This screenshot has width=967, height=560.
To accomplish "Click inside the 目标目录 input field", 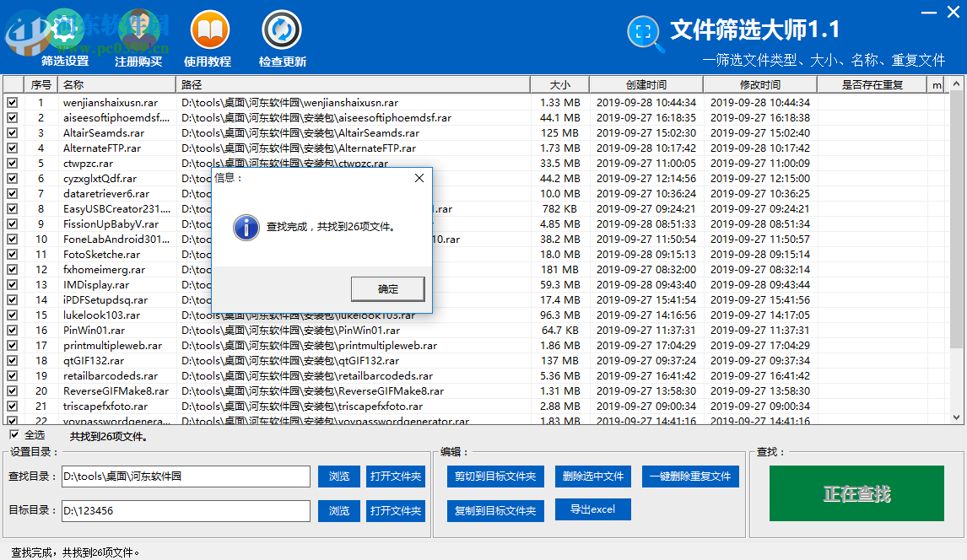I will (186, 510).
